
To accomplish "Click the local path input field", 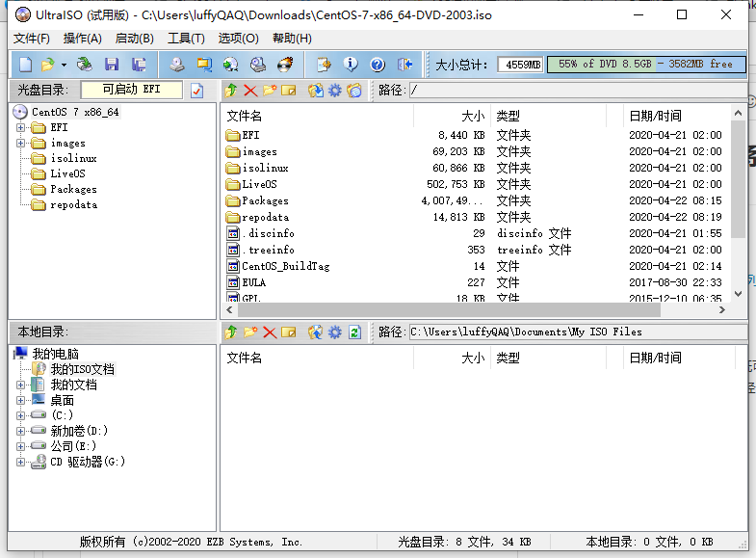I will click(x=578, y=332).
